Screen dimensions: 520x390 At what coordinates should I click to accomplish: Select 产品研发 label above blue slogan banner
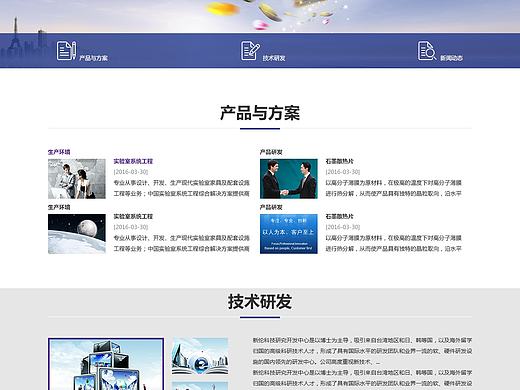click(271, 207)
